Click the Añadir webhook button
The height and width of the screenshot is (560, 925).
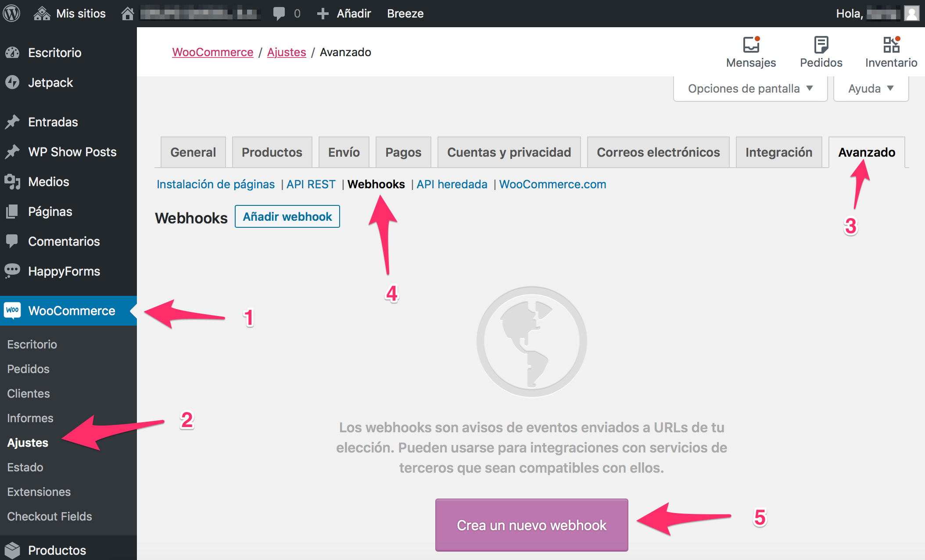287,216
